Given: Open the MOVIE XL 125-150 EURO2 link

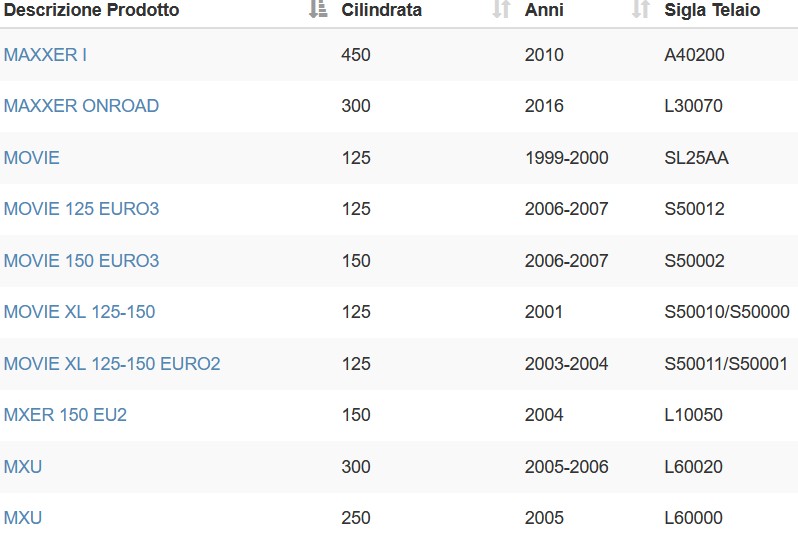Looking at the screenshot, I should [112, 363].
